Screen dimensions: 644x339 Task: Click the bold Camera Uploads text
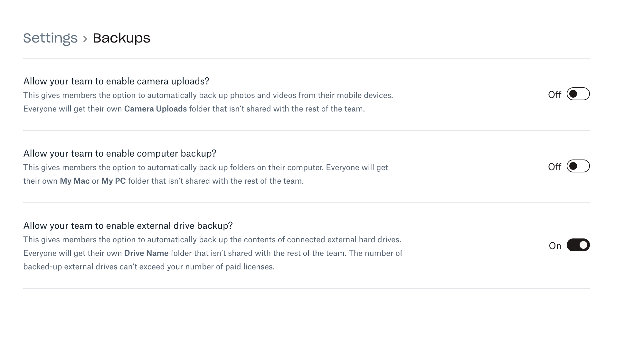coord(156,109)
